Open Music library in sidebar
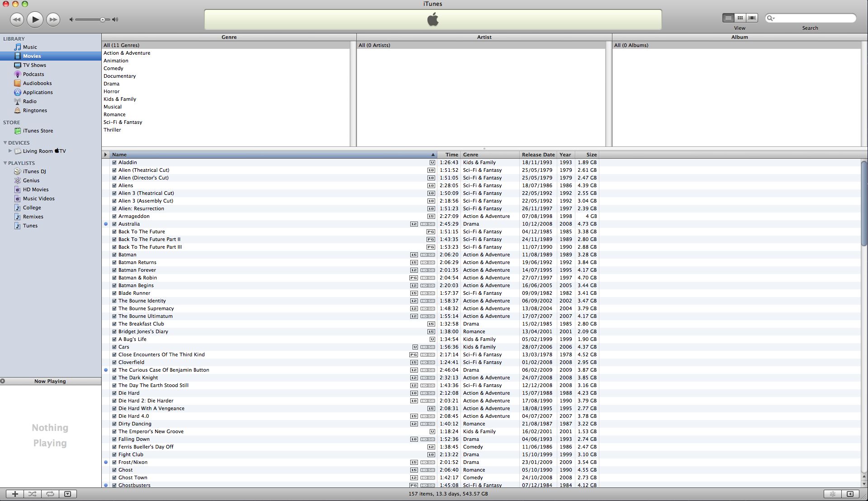The image size is (868, 501). (30, 47)
